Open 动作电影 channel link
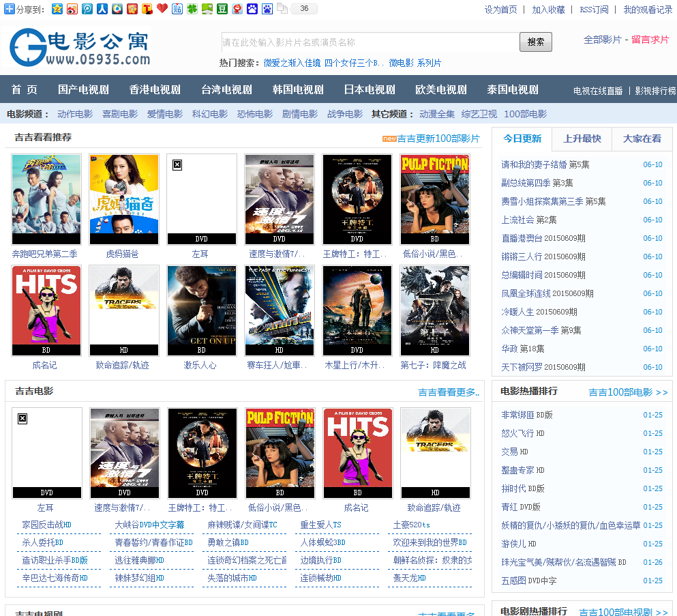This screenshot has width=677, height=616. (x=75, y=114)
